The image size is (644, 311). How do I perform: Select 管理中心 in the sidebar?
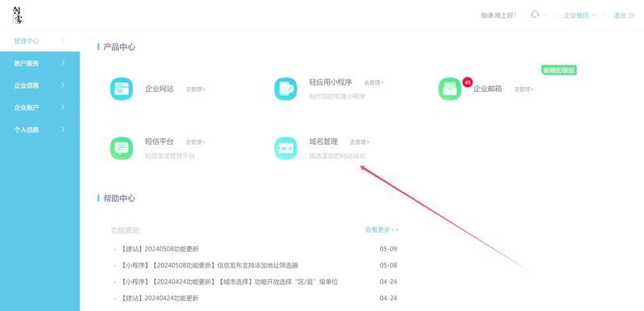26,41
